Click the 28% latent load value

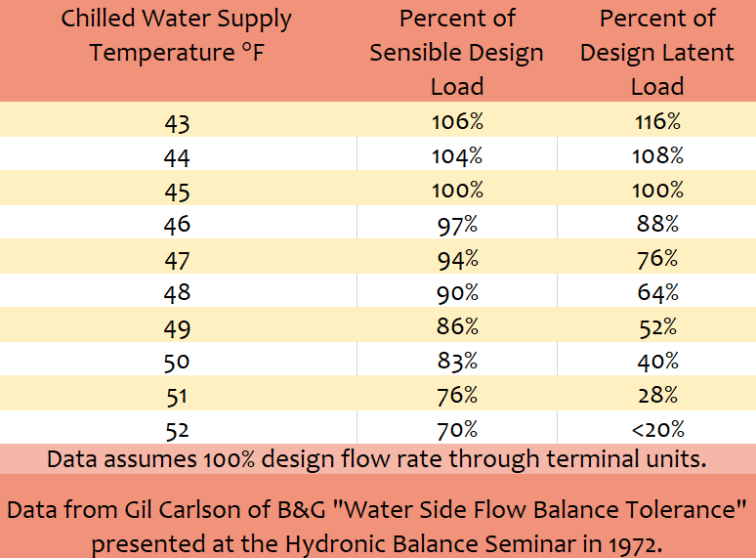[657, 395]
